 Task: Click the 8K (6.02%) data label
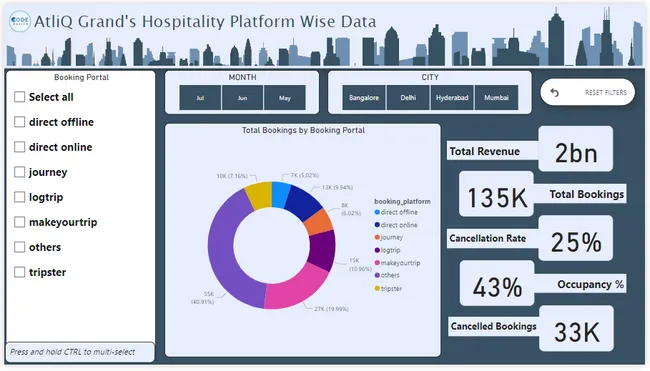(x=351, y=209)
